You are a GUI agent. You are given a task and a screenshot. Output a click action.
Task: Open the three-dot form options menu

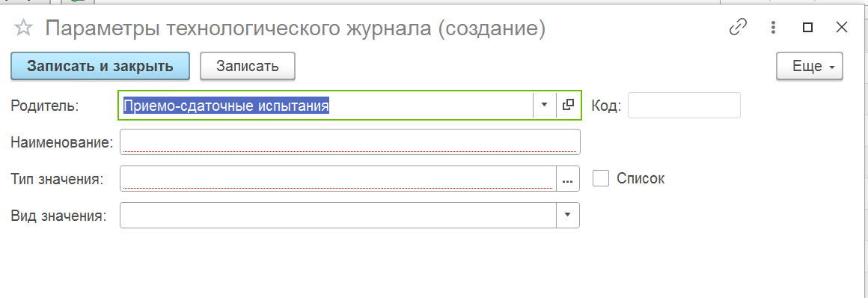coord(773,28)
